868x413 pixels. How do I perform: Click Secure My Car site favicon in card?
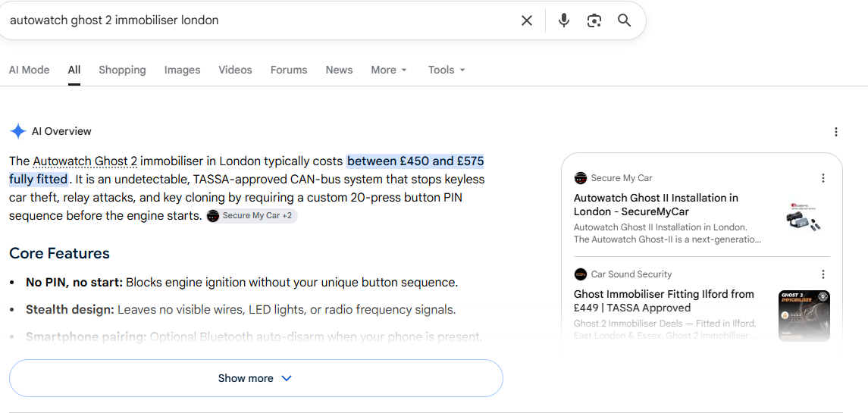(x=580, y=178)
